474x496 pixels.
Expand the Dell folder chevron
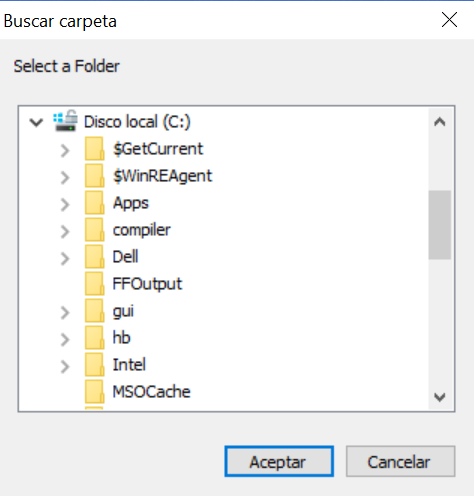tap(65, 259)
